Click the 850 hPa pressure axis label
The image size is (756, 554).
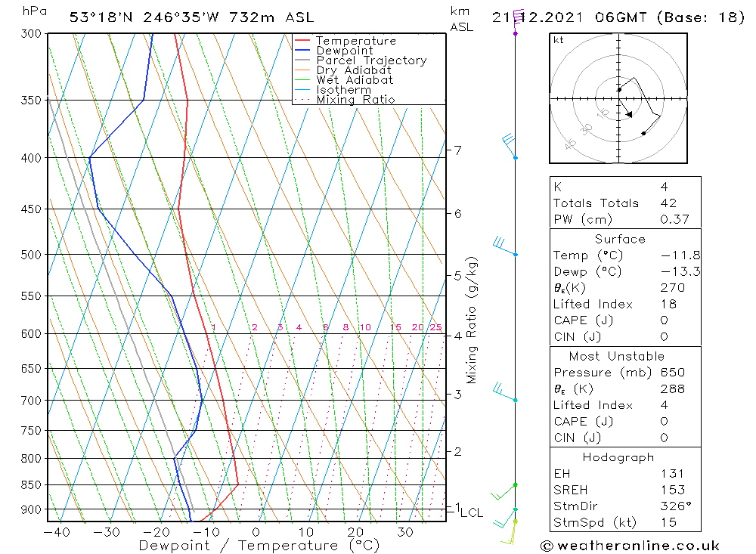click(31, 485)
